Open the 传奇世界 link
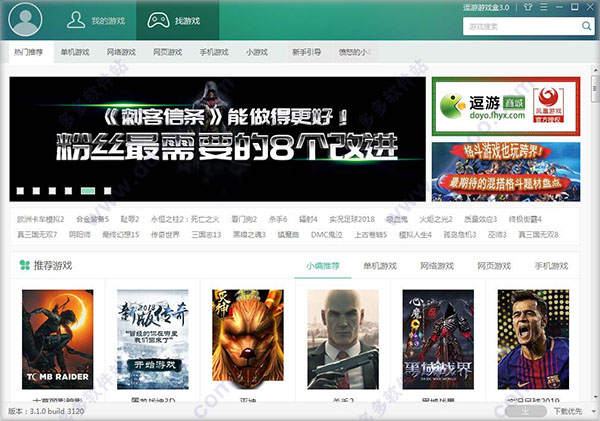This screenshot has width=600, height=421. tap(165, 234)
